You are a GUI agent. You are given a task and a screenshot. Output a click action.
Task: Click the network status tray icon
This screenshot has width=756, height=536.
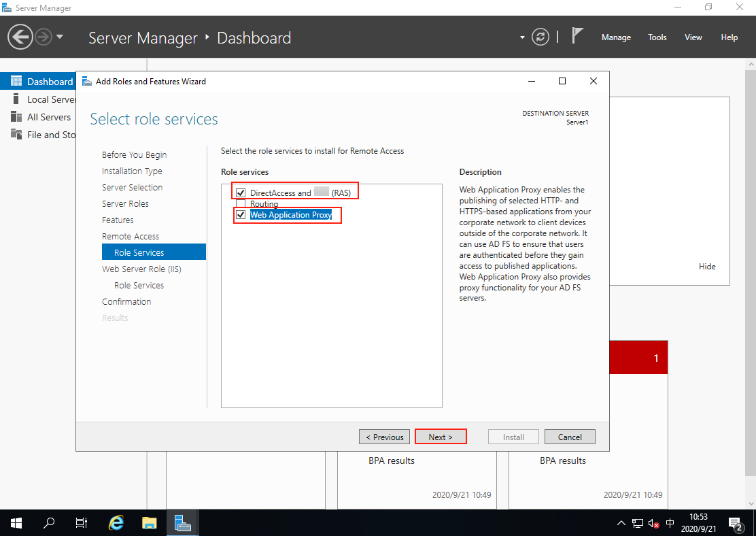(638, 523)
